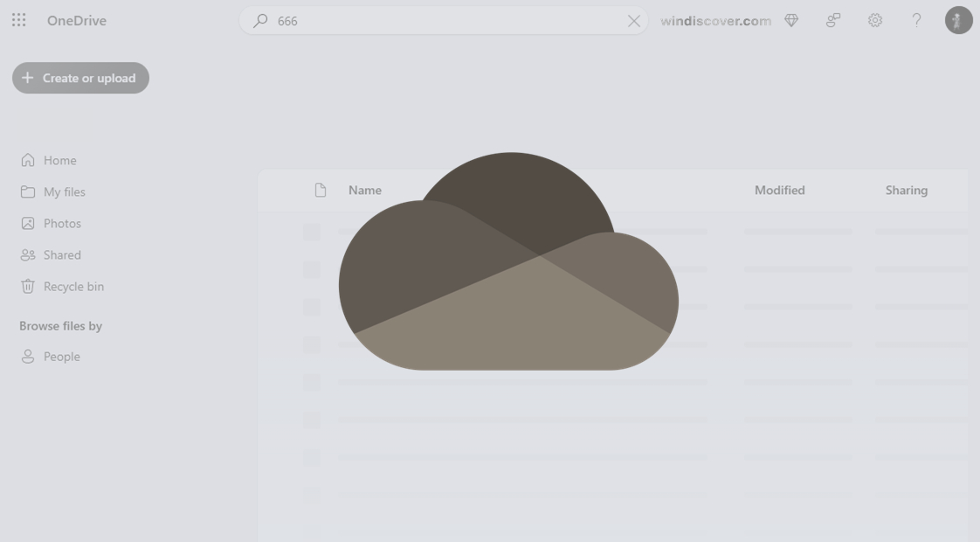Screen dimensions: 980x542
Task: Click the Shared people icon
Action: [27, 254]
